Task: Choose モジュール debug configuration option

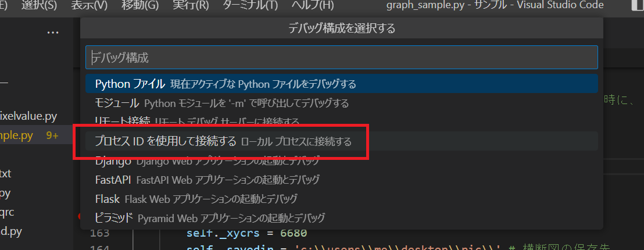Action: (x=341, y=103)
